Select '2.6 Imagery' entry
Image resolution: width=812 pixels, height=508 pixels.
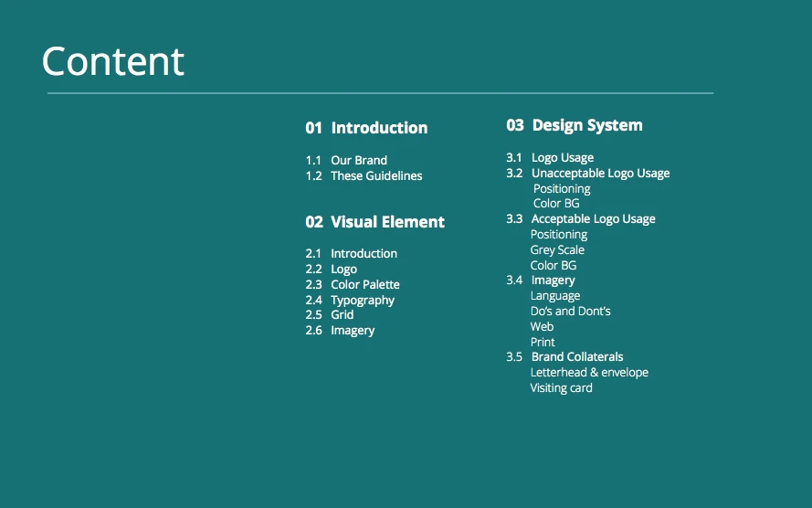[x=340, y=331]
